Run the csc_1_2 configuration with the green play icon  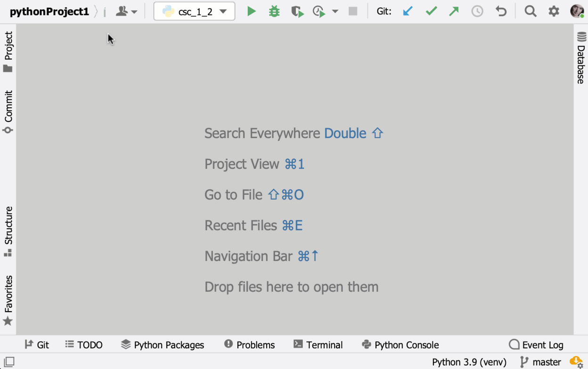point(252,11)
